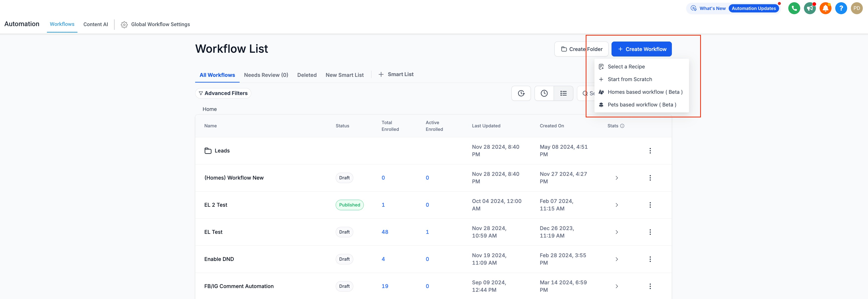This screenshot has width=868, height=299.
Task: Click the clock icon beside list view
Action: [x=544, y=93]
